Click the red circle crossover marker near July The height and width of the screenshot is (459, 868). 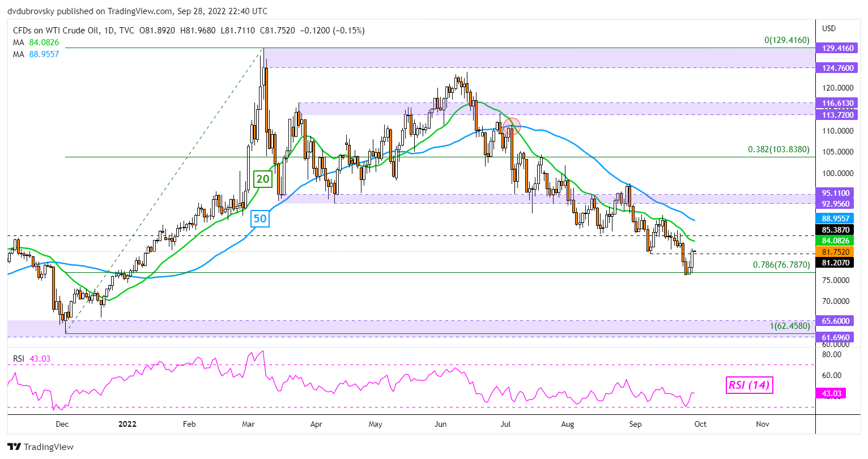512,126
